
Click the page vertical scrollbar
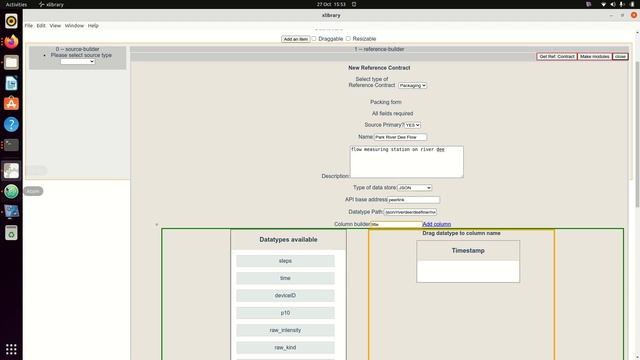click(637, 135)
